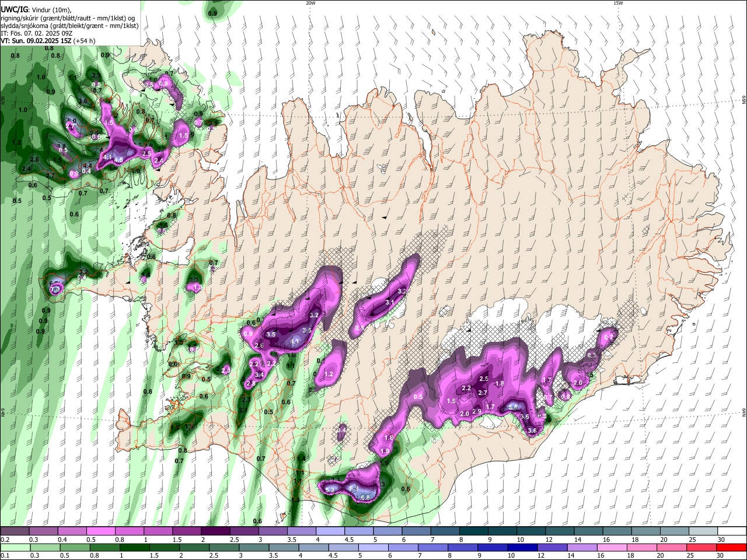Viewport: 747px width, 560px height.
Task: Click the '6.8' precipitation value on the south coast
Action: (366, 498)
